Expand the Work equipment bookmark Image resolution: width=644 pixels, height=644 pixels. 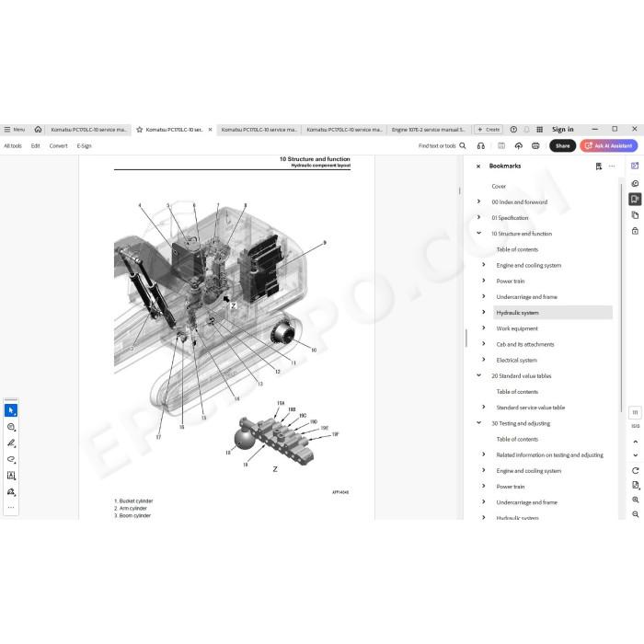[483, 328]
